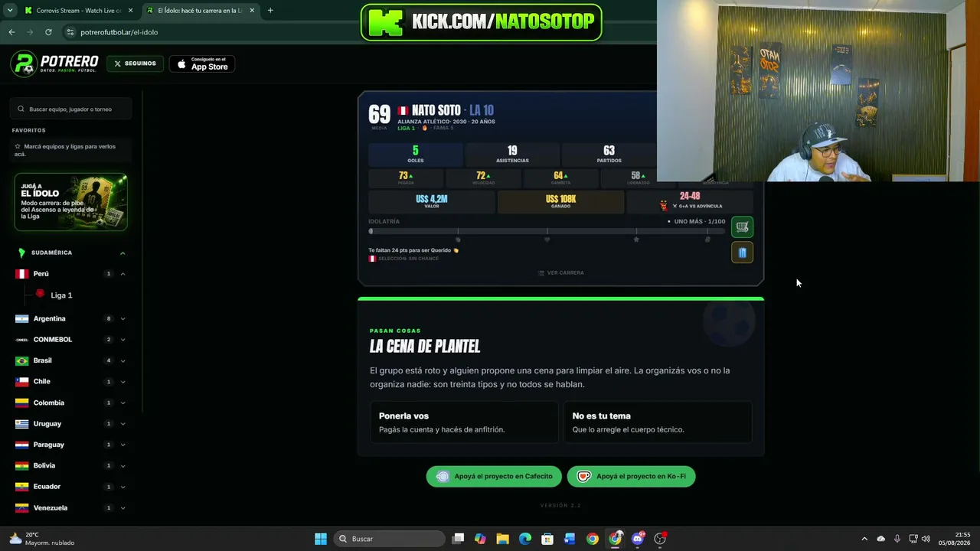The height and width of the screenshot is (551, 980).
Task: Click the Windows Start button
Action: (x=321, y=539)
